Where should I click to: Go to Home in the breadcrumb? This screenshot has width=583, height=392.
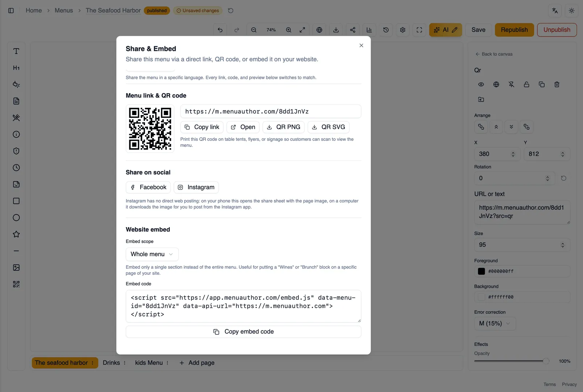34,11
